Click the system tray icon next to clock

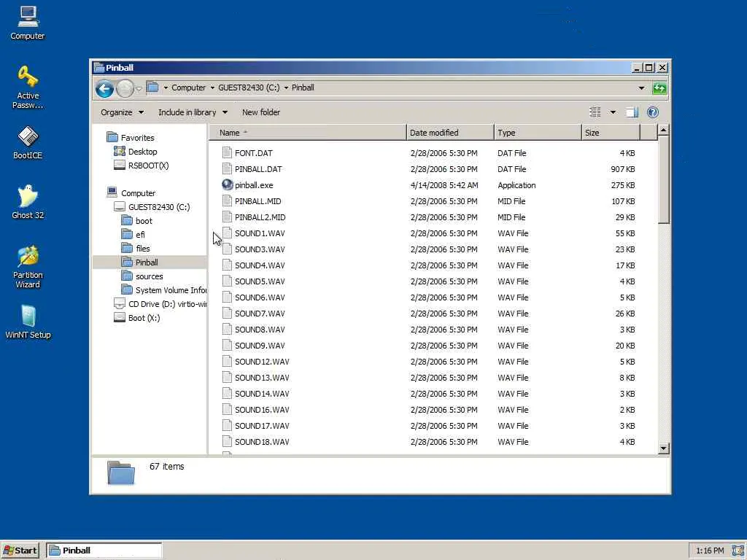pyautogui.click(x=738, y=551)
